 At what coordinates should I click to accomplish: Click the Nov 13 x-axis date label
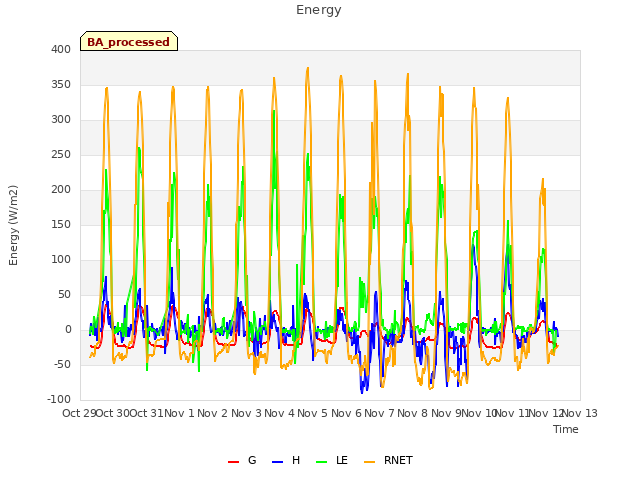coord(580,413)
